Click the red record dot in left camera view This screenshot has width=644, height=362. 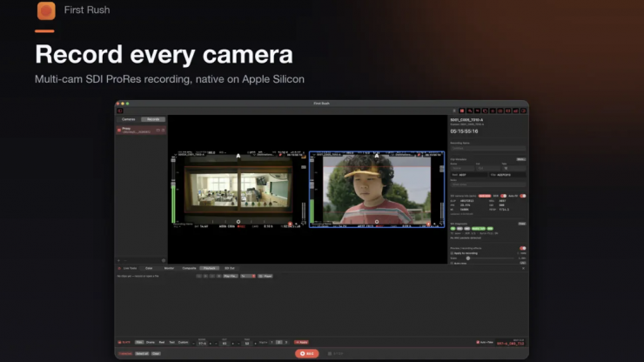(x=290, y=224)
